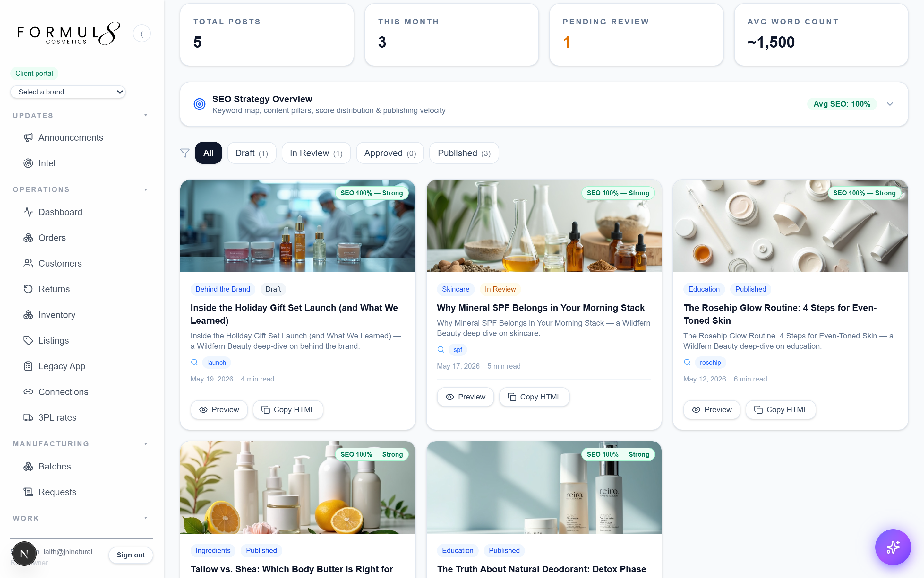Image resolution: width=924 pixels, height=578 pixels.
Task: Click the Requests document icon
Action: (28, 492)
